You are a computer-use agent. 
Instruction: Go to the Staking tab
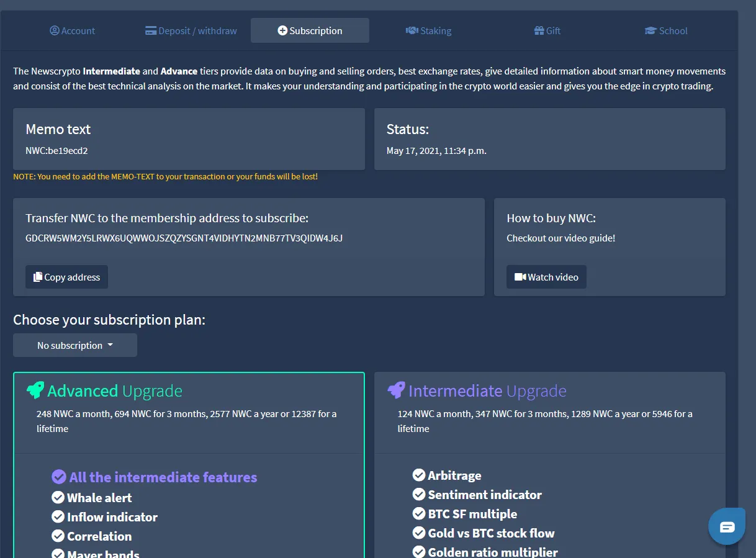click(x=428, y=30)
